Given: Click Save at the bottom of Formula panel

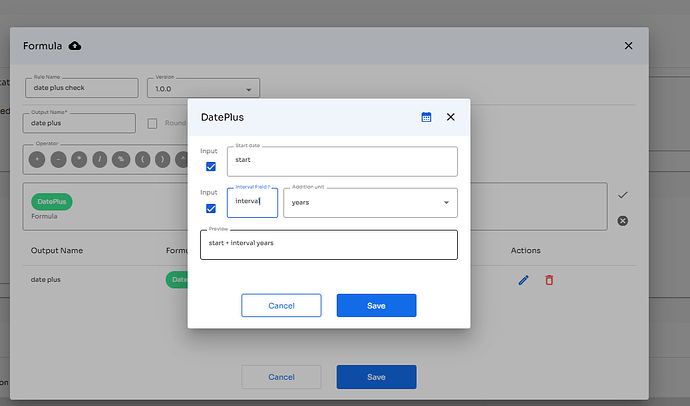Looking at the screenshot, I should coord(376,377).
